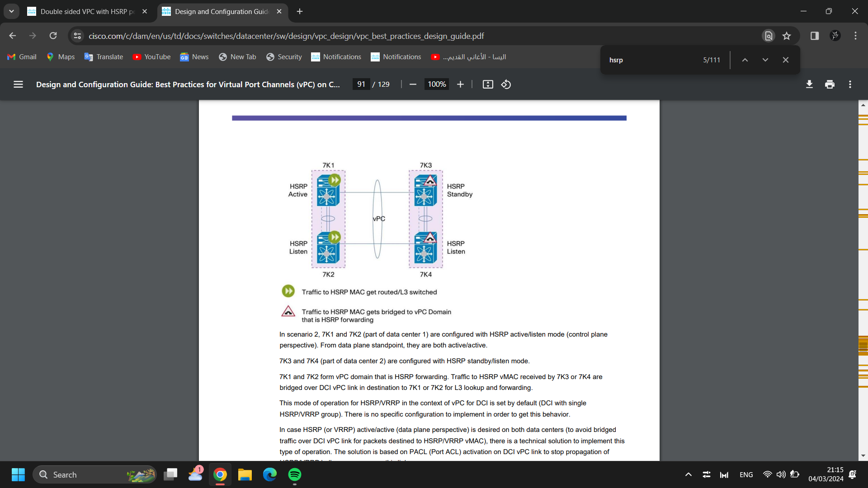Zoom in using the plus icon
The width and height of the screenshot is (868, 488).
[460, 84]
